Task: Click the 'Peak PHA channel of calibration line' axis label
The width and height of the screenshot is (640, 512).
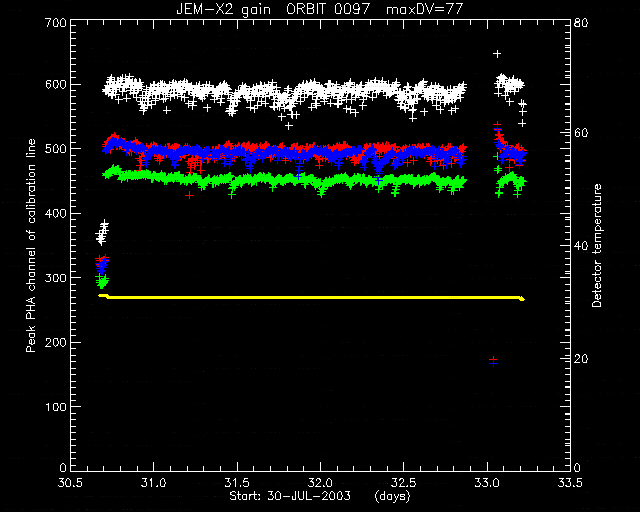Action: [x=31, y=246]
